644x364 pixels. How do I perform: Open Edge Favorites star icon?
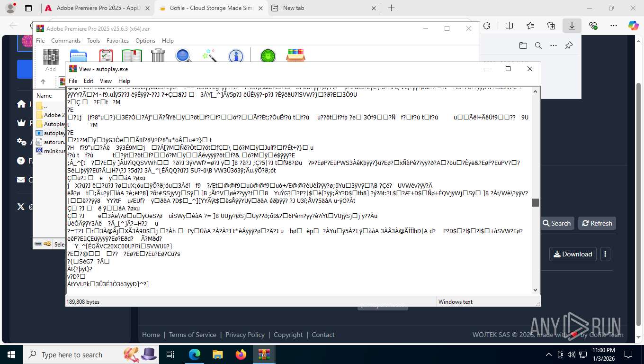530,26
